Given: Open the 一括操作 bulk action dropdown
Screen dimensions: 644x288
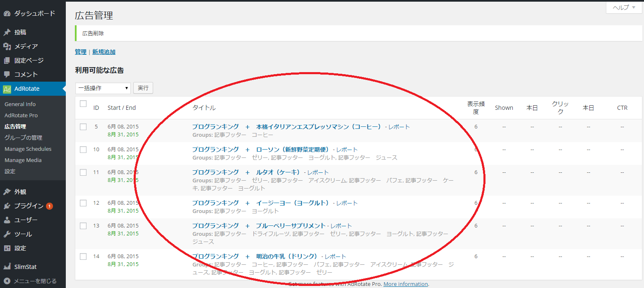Looking at the screenshot, I should (x=103, y=88).
